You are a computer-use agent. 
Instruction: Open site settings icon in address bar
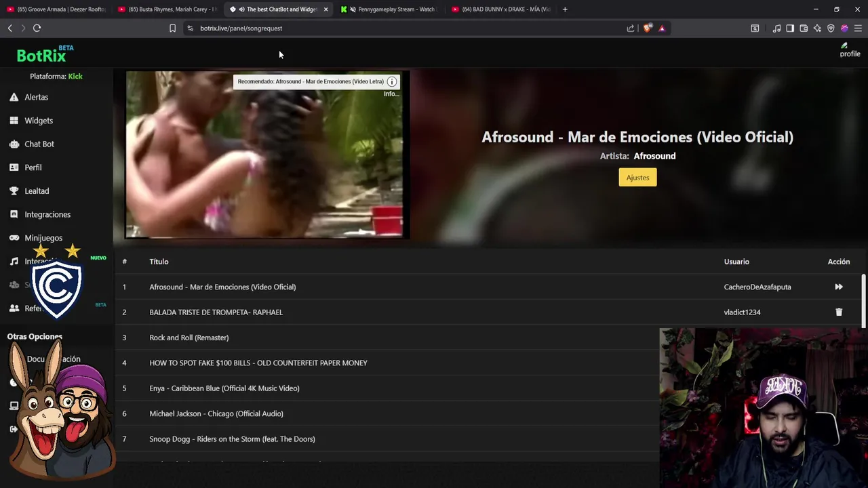tap(190, 28)
